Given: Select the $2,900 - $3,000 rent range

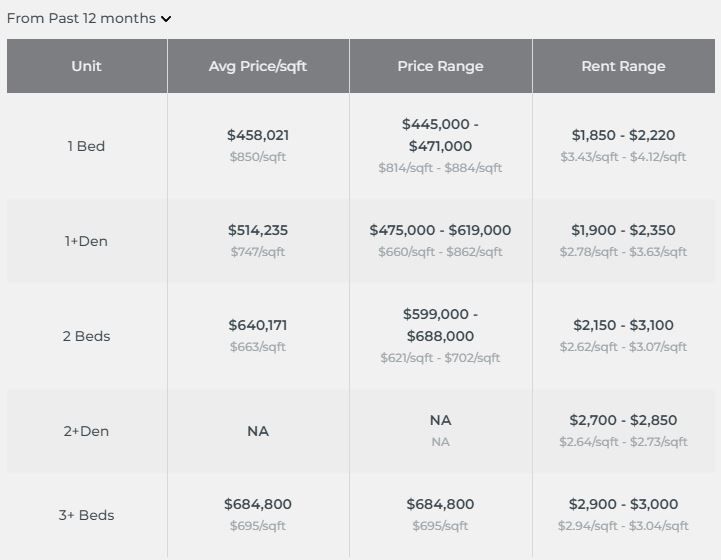Looking at the screenshot, I should coord(623,504).
